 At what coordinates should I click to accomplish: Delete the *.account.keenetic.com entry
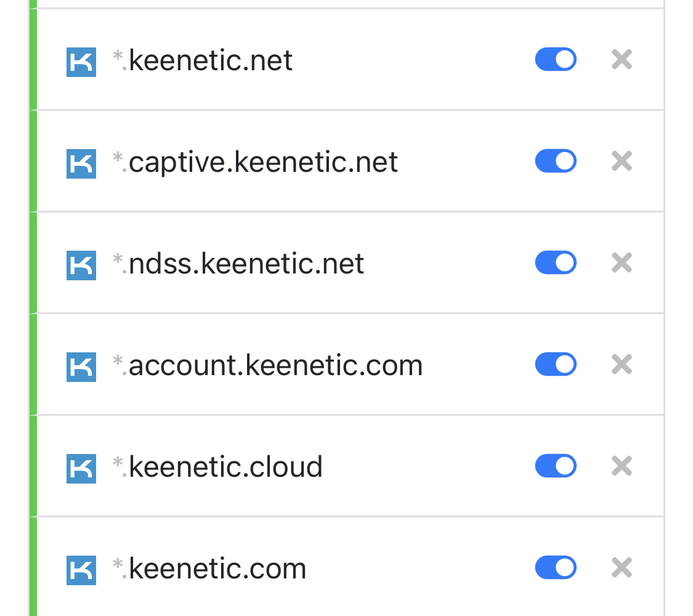[x=622, y=364]
